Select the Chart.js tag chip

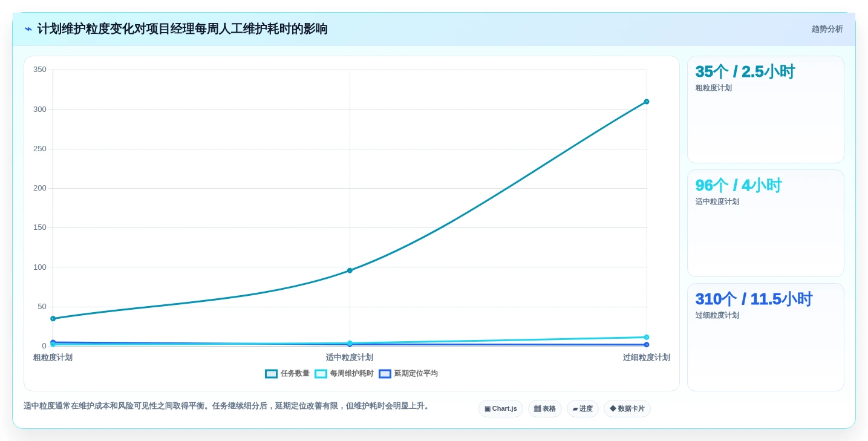click(501, 409)
